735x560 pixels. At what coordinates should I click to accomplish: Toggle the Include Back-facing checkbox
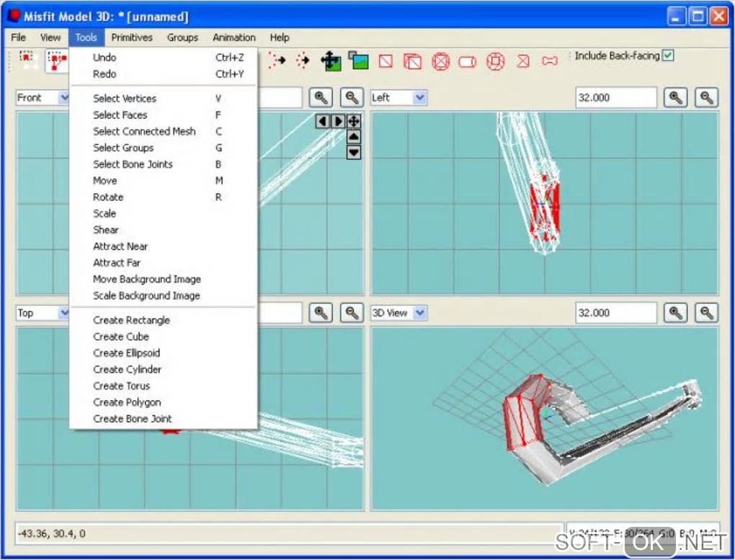[x=669, y=55]
